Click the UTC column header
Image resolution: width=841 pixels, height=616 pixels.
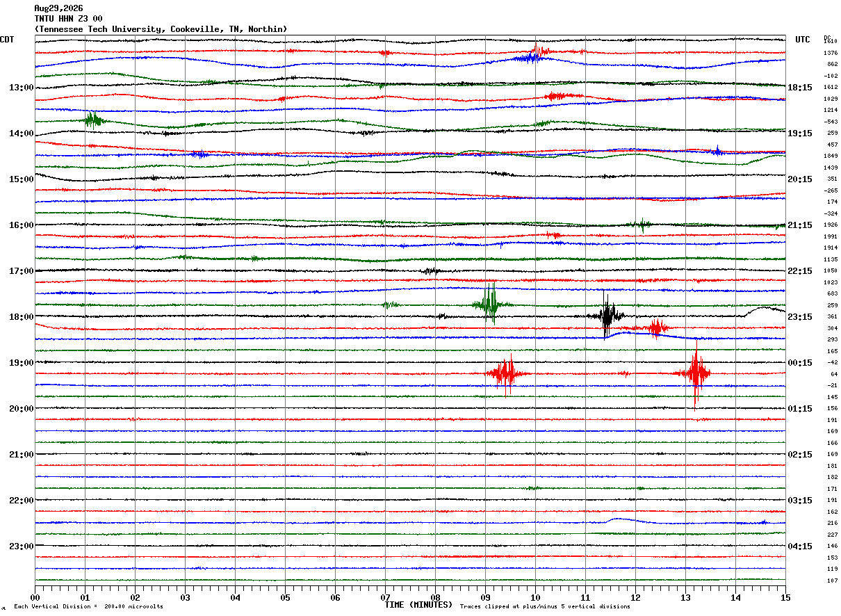pos(803,40)
